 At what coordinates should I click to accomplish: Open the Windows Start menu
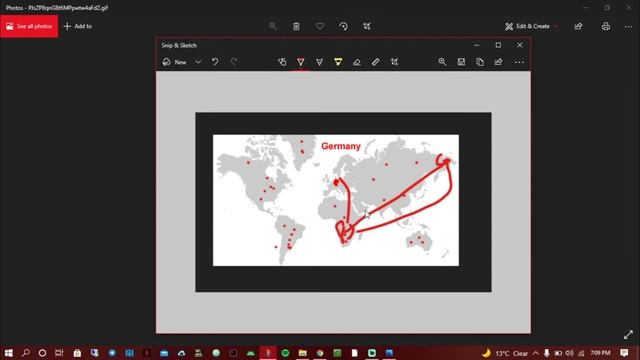pos(9,353)
